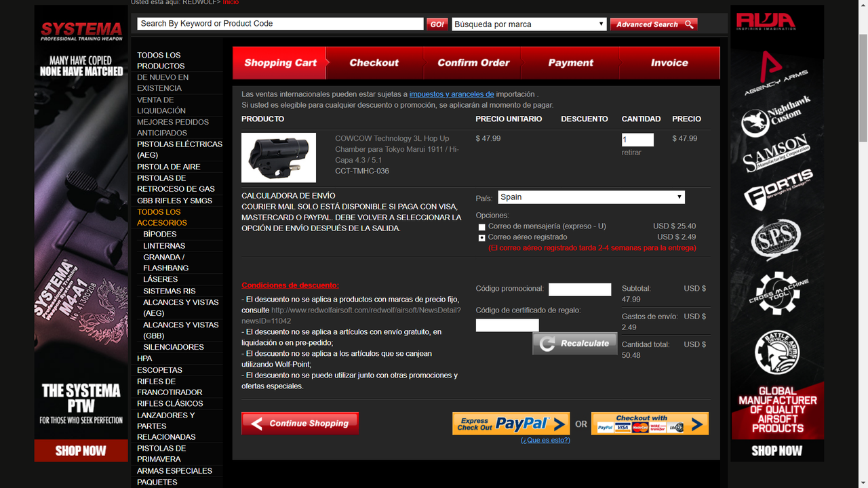Open the impuestos y aranceles de link

click(x=452, y=94)
